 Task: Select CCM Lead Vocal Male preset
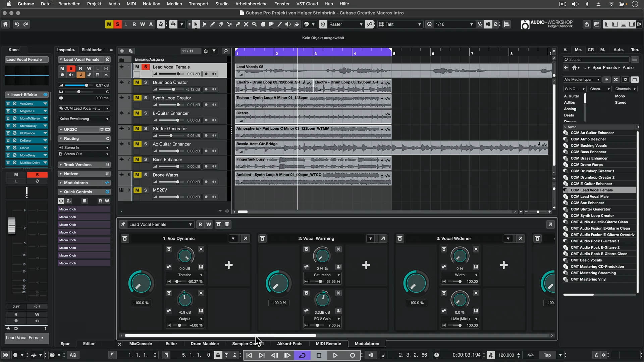click(x=589, y=196)
